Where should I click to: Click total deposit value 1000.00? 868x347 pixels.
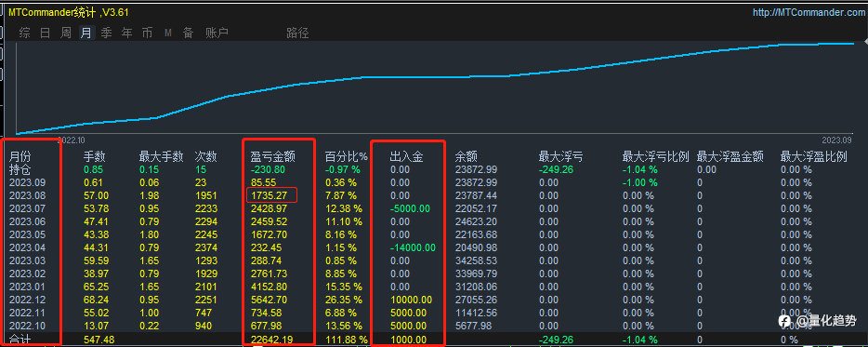click(x=408, y=340)
